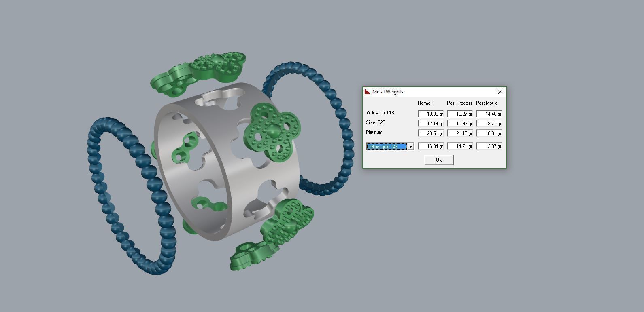The height and width of the screenshot is (312, 644).
Task: Open the Yellow gold 14K metal dropdown
Action: click(410, 146)
